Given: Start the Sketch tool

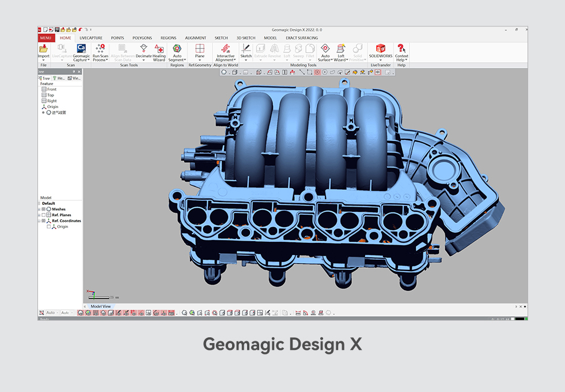Looking at the screenshot, I should (246, 48).
